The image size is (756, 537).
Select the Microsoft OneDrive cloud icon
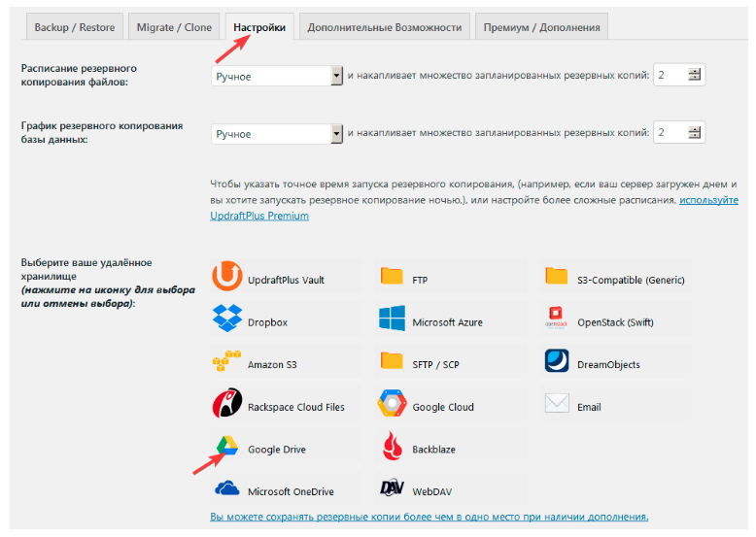(x=227, y=488)
